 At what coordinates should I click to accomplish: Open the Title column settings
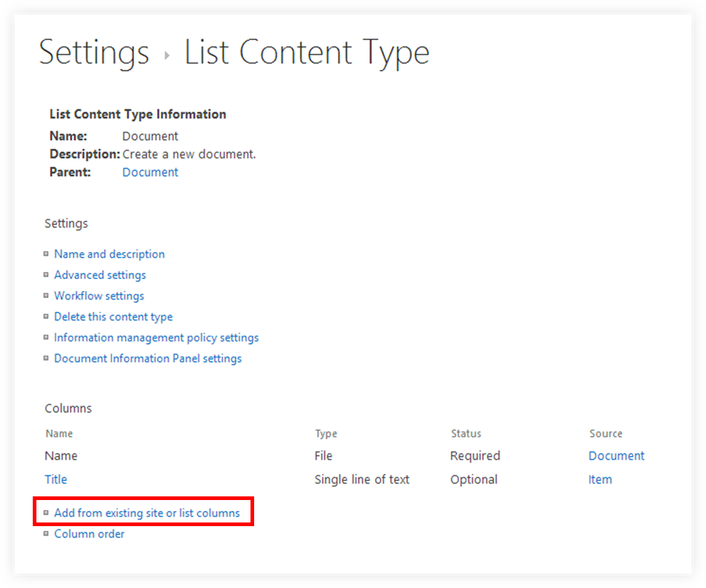click(55, 479)
